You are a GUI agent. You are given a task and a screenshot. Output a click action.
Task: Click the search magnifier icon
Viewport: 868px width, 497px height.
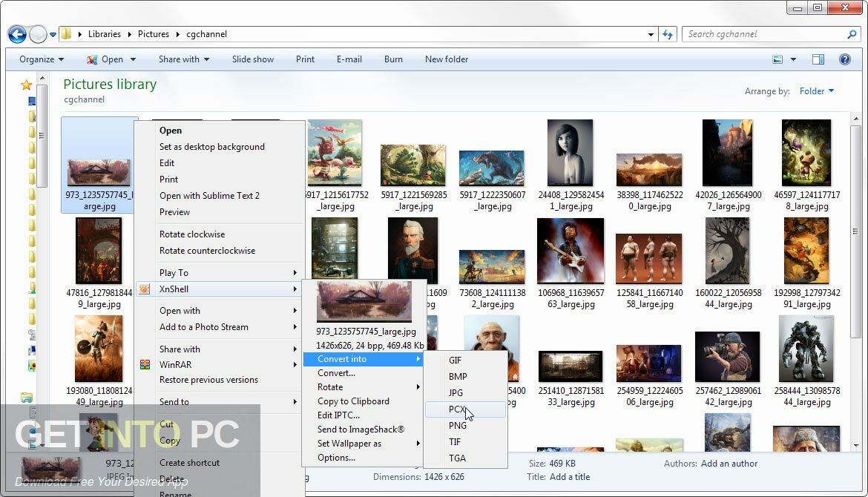pos(852,34)
